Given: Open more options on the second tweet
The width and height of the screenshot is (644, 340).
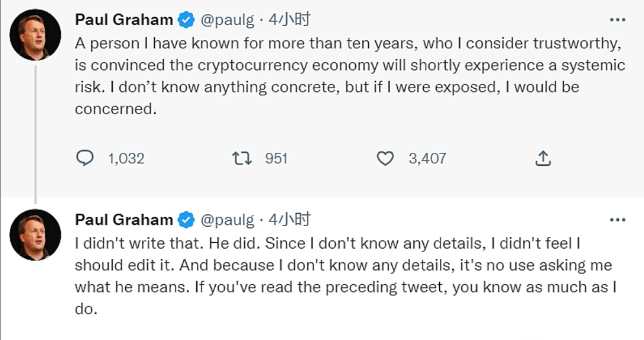Looking at the screenshot, I should (x=617, y=220).
